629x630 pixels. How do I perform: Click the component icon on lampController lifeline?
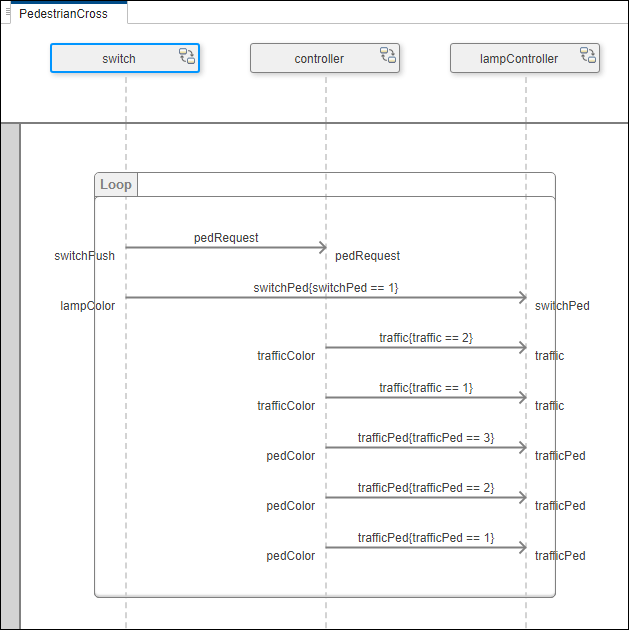[587, 57]
